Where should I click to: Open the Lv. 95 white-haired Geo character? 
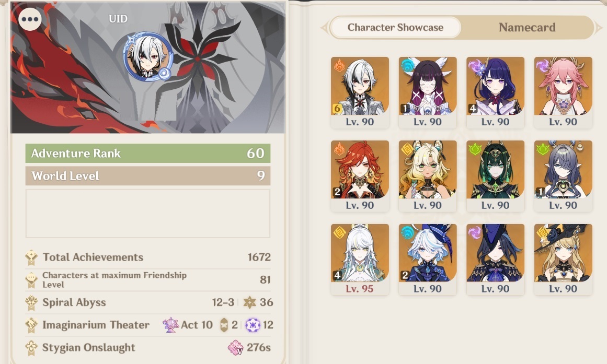point(360,259)
